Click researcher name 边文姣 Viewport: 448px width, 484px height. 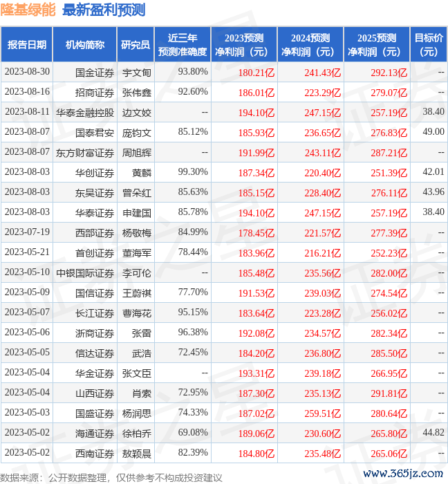click(x=137, y=113)
